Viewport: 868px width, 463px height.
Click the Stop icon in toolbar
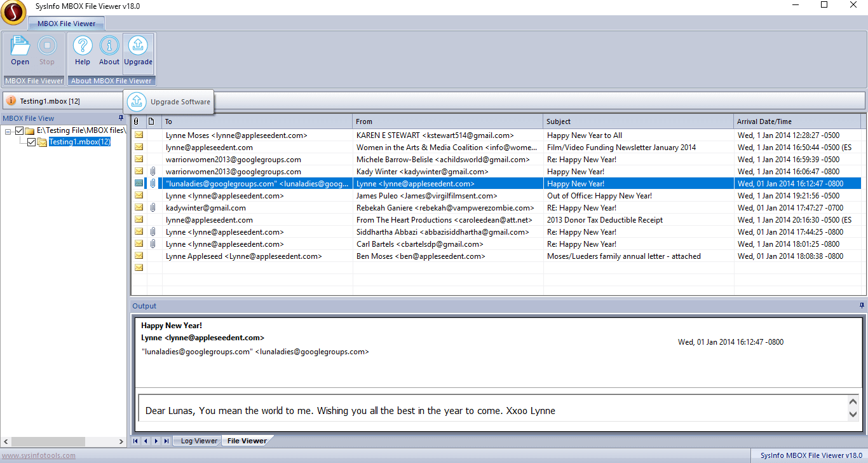point(47,46)
